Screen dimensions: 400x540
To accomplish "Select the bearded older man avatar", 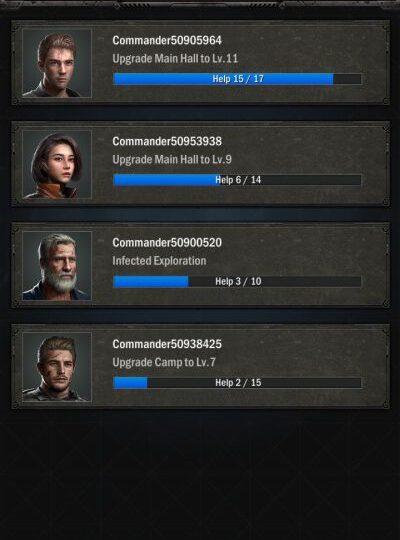I will point(57,266).
